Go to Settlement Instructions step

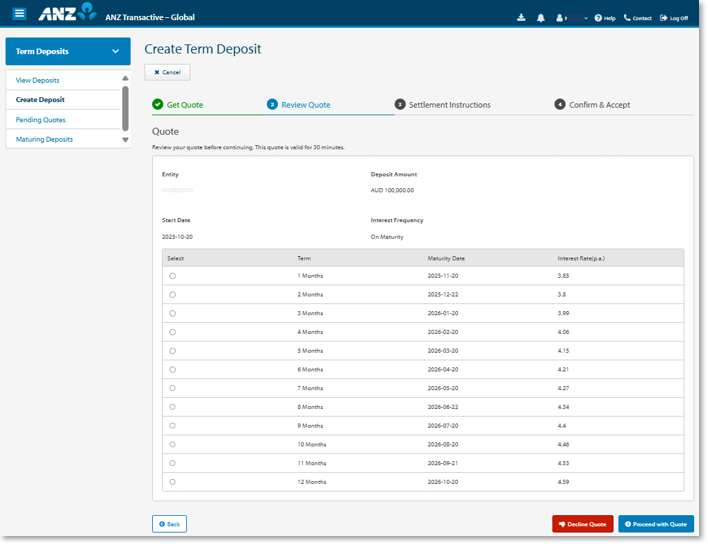(449, 105)
